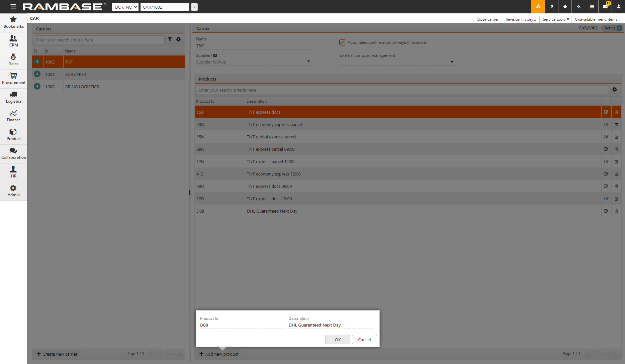Cancel the new product popup
Image resolution: width=625 pixels, height=364 pixels.
tap(364, 340)
